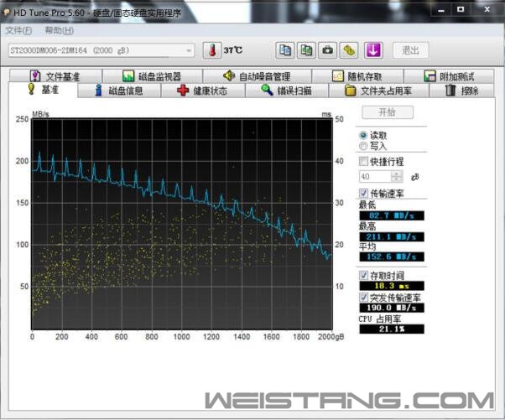The width and height of the screenshot is (505, 420).
Task: Copy results to clipboard as text icon
Action: (285, 50)
